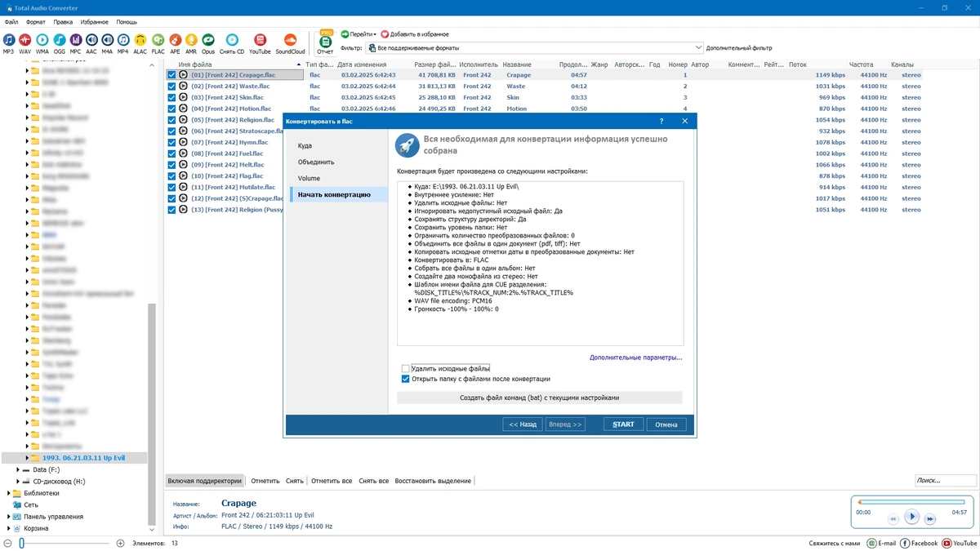The image size is (980, 551).
Task: Select the AMR format icon
Action: (191, 39)
